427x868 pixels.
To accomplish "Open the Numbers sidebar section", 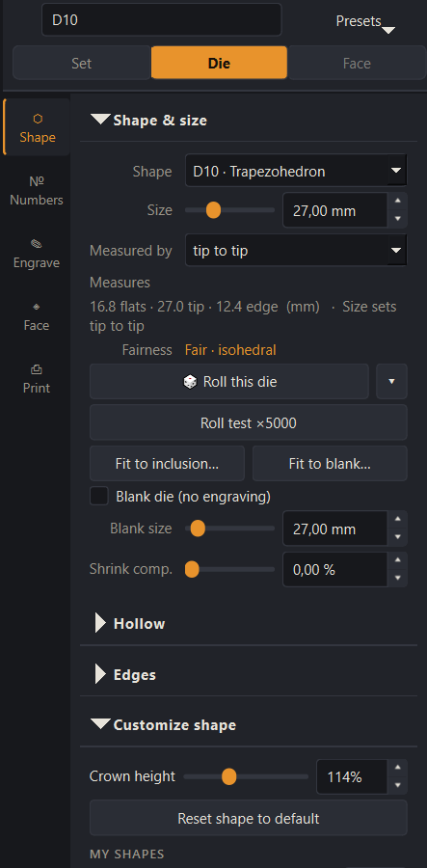I will 37,191.
